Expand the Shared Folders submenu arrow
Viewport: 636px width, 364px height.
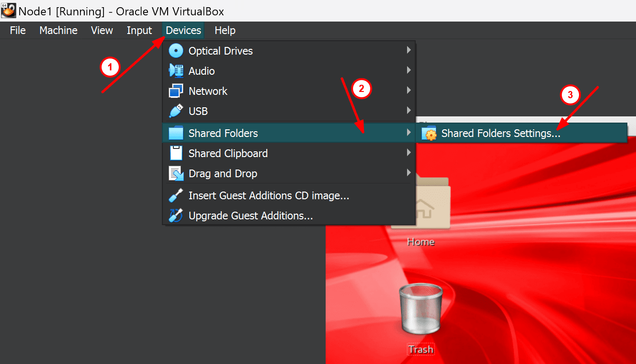tap(409, 133)
